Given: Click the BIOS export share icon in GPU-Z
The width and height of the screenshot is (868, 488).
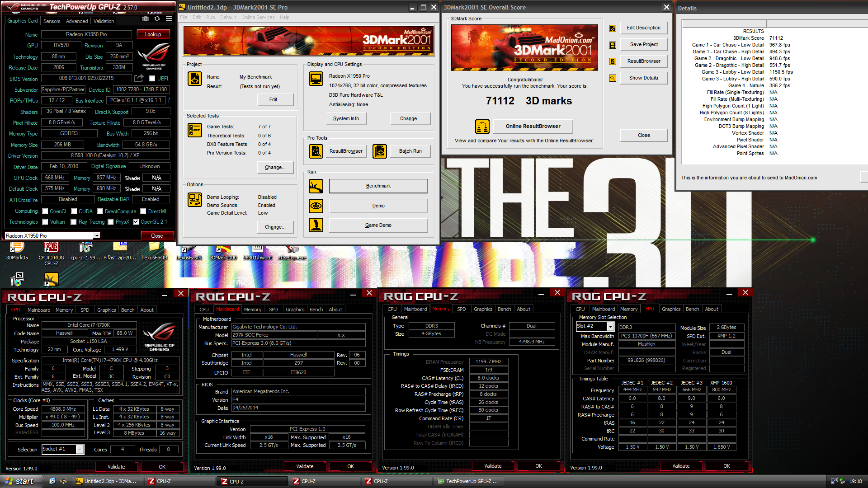Looking at the screenshot, I should [139, 78].
